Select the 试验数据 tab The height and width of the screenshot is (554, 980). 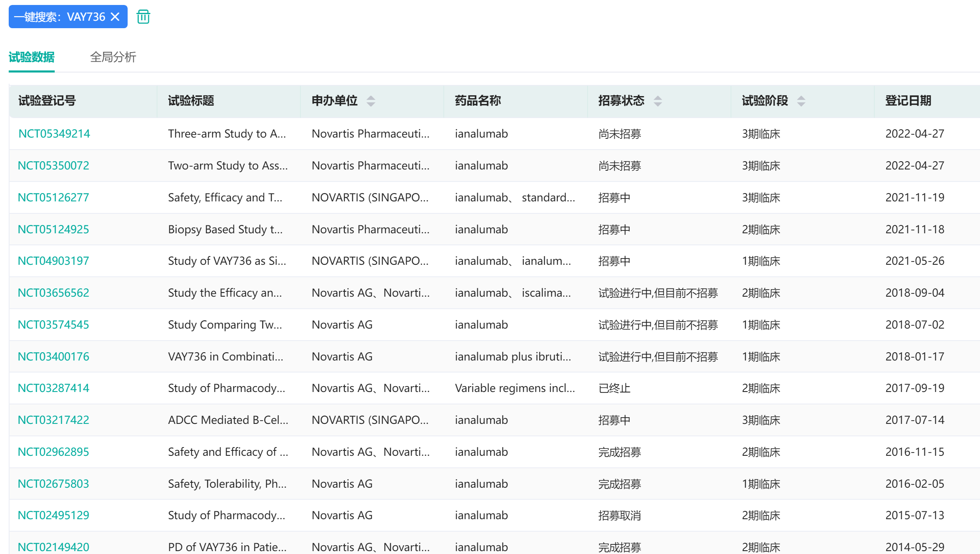coord(31,57)
